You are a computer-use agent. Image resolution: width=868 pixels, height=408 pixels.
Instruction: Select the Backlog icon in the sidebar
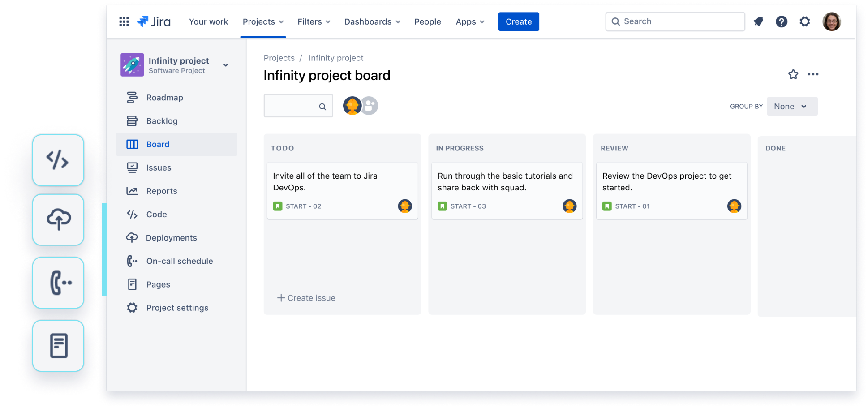(132, 120)
